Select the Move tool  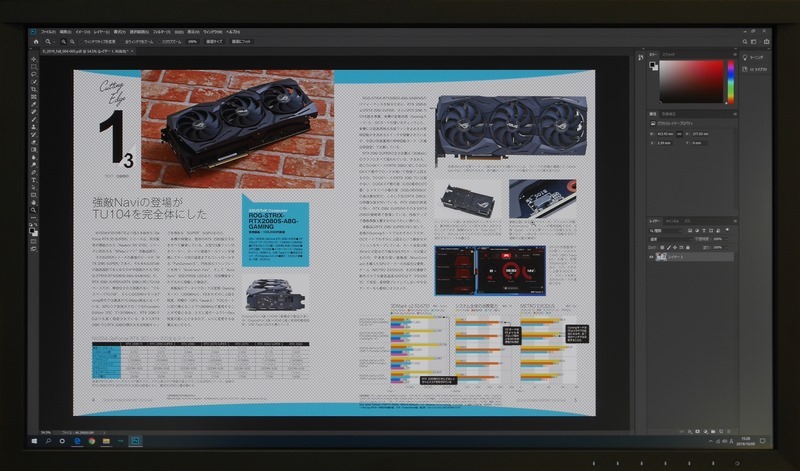click(x=34, y=59)
